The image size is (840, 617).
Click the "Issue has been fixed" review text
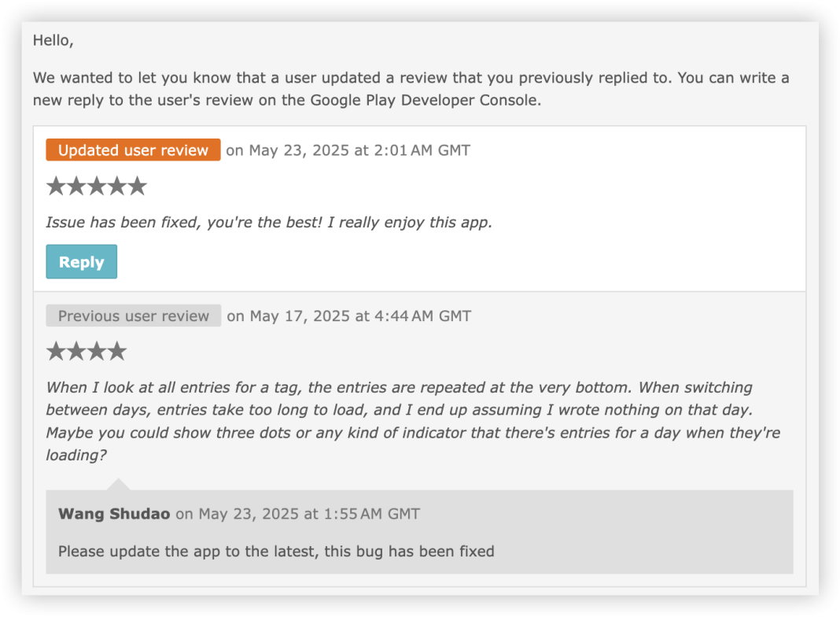pyautogui.click(x=269, y=222)
